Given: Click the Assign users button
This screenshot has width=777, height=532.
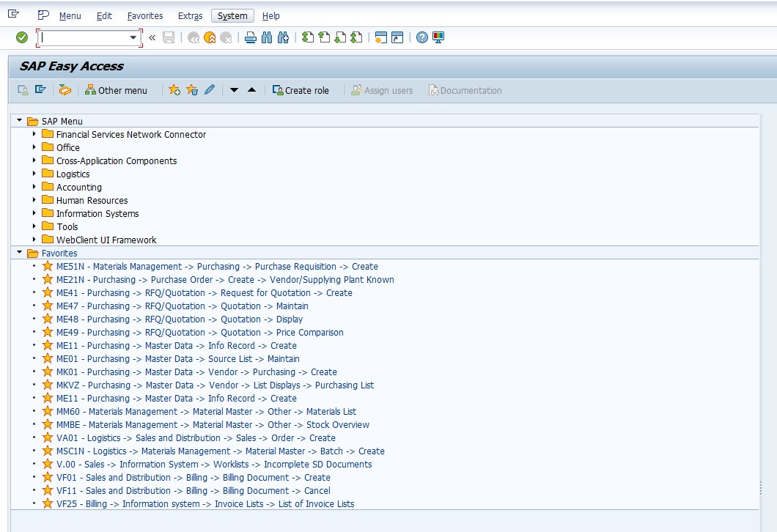Looking at the screenshot, I should (x=382, y=90).
